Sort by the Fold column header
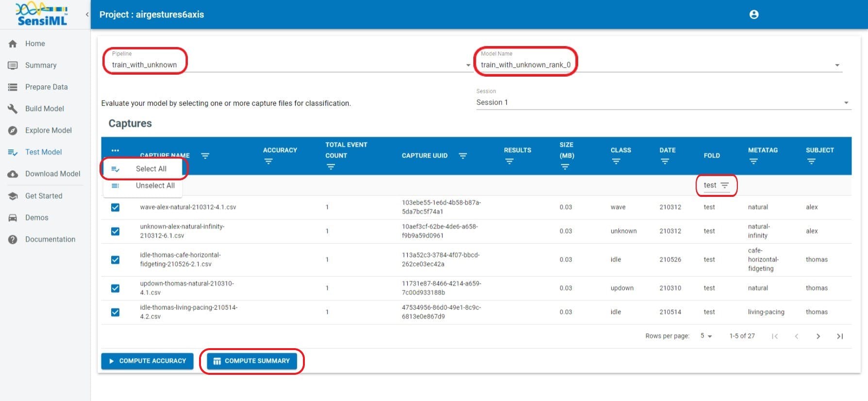The width and height of the screenshot is (868, 401). click(712, 156)
